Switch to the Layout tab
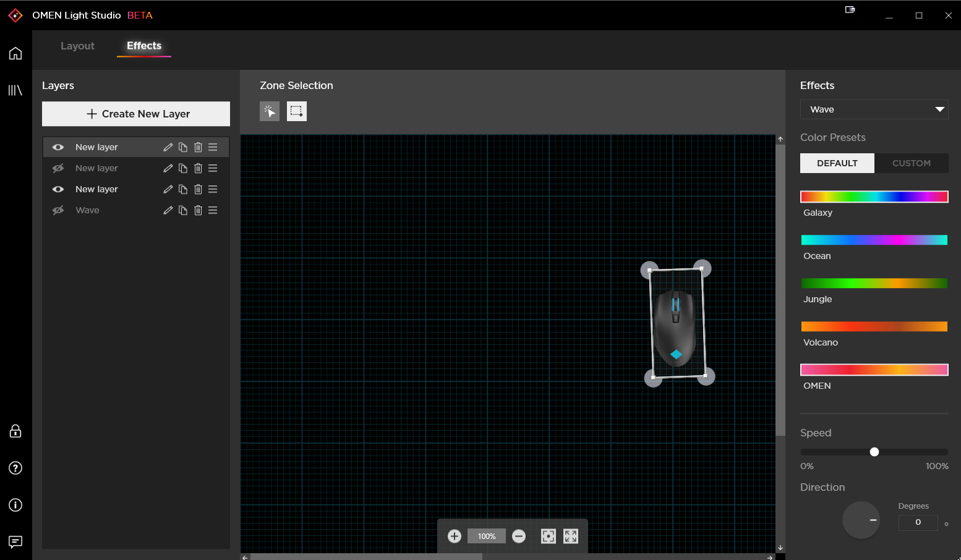The width and height of the screenshot is (961, 560). point(77,46)
